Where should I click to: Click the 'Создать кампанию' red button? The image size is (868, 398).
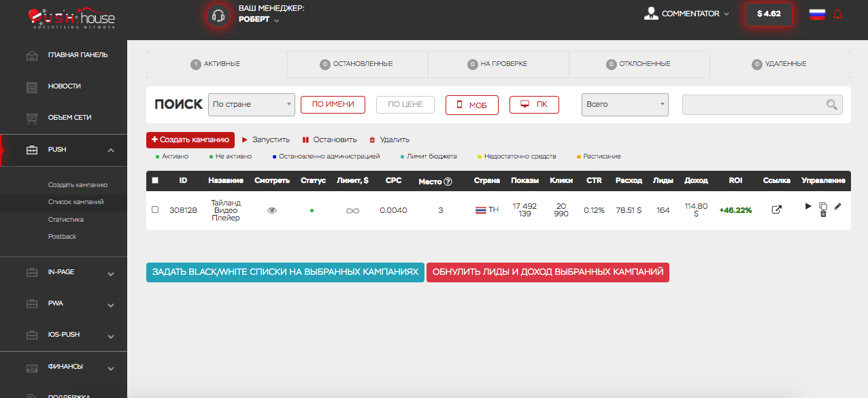190,139
